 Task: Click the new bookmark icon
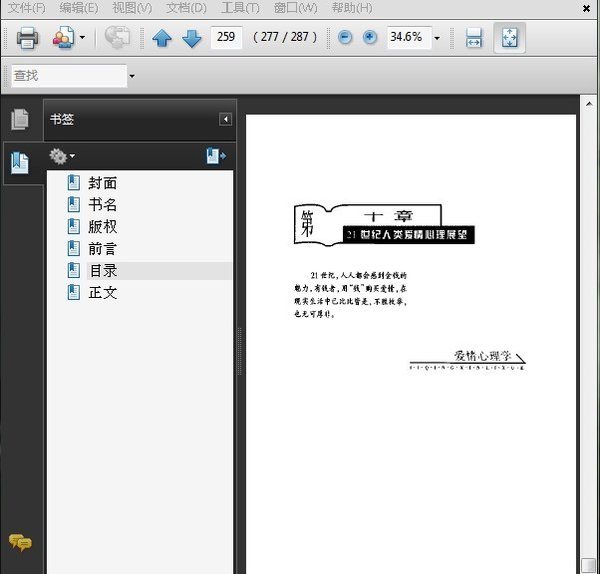[216, 156]
